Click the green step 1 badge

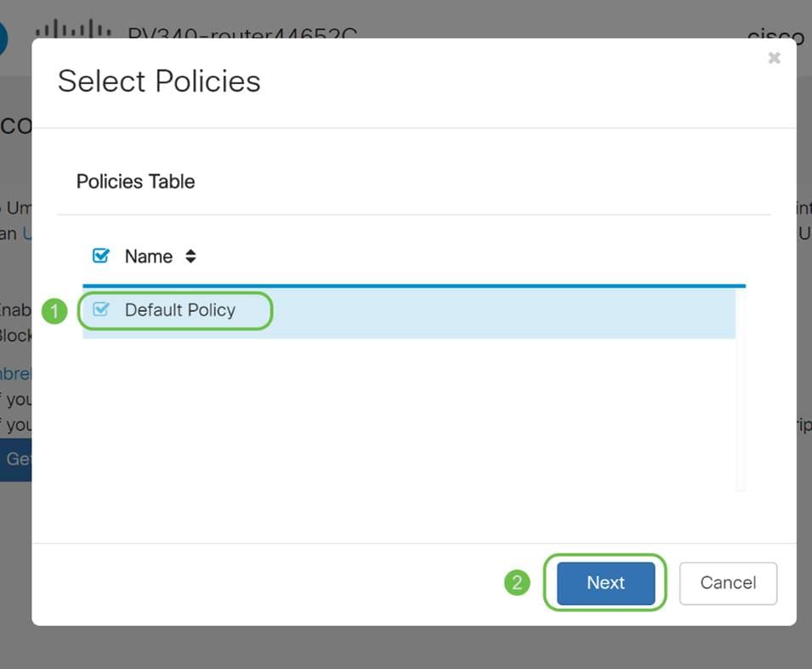[54, 311]
